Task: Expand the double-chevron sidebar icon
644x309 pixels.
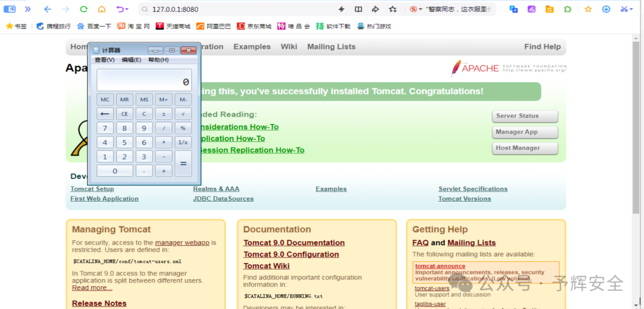Action: pyautogui.click(x=27, y=9)
